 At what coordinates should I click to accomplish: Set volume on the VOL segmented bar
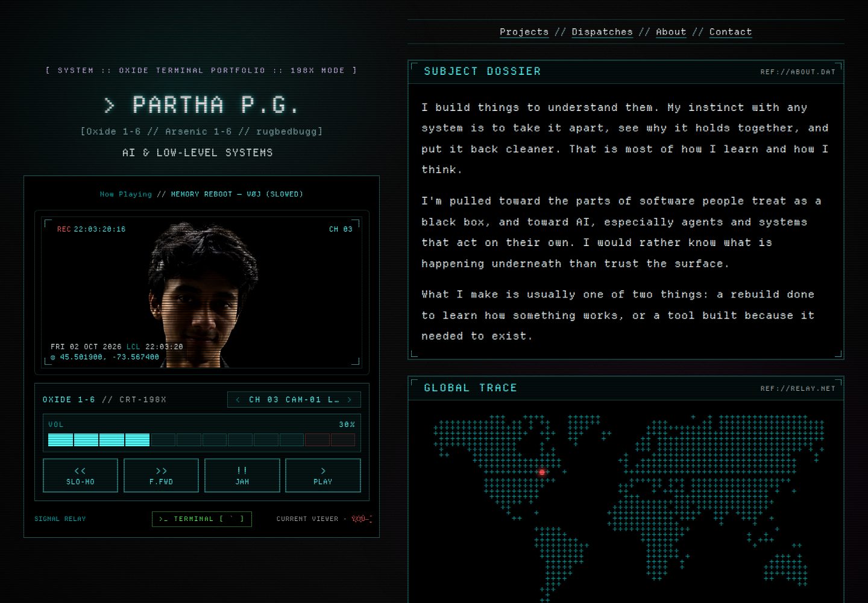[202, 440]
